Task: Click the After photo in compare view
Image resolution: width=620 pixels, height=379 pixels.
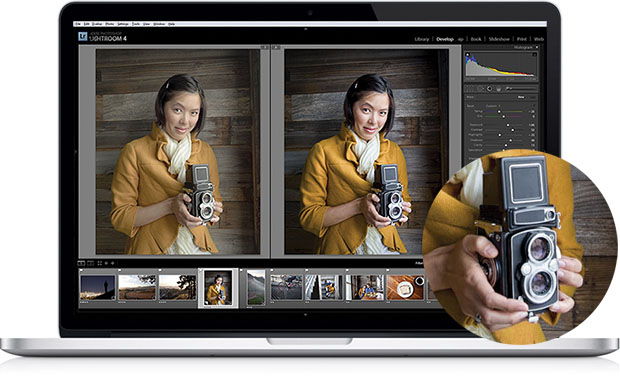Action: click(x=366, y=152)
